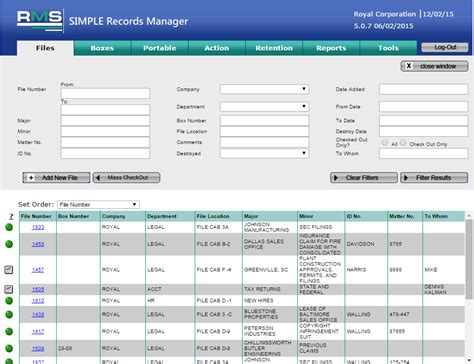Click the green status dot for New Hires

pyautogui.click(x=9, y=301)
